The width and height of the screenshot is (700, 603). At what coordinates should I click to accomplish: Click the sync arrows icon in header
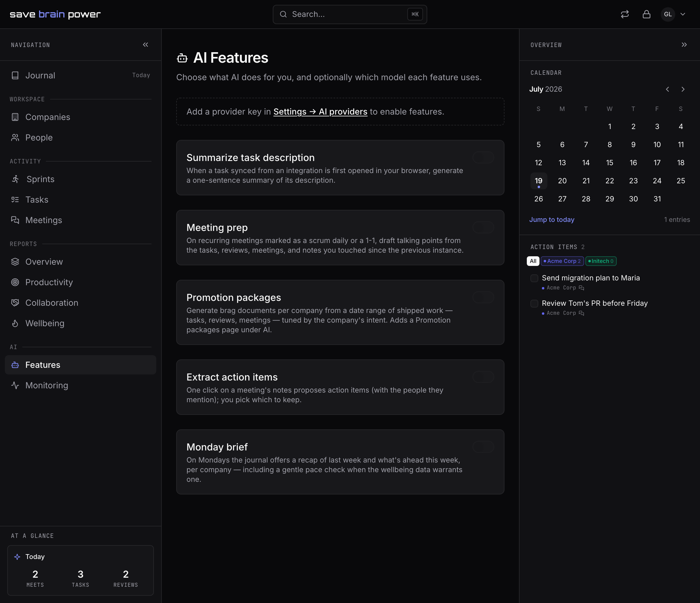coord(625,14)
